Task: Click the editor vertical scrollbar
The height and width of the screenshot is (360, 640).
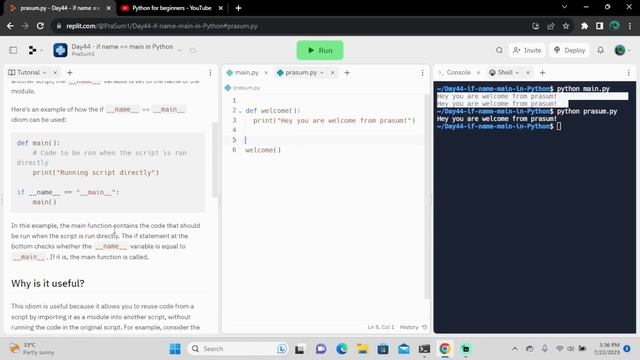Action: tap(427, 196)
